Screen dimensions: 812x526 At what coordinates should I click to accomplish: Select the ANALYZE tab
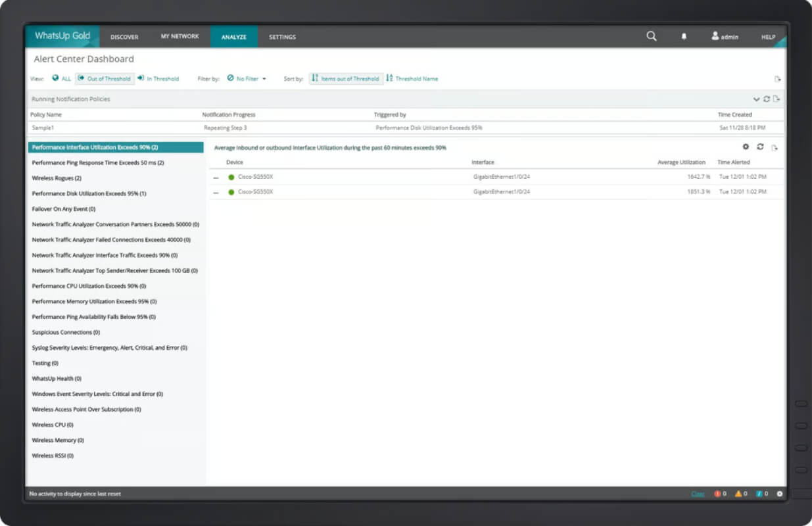pos(233,37)
